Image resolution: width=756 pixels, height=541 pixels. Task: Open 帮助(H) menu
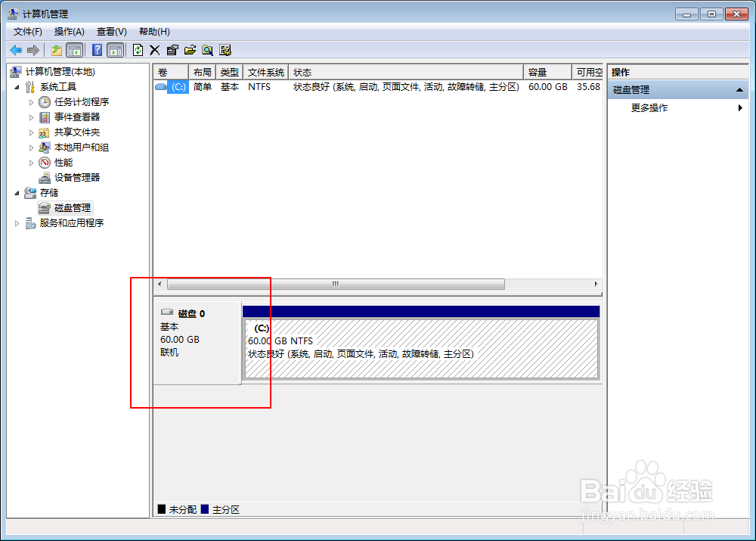pos(154,32)
